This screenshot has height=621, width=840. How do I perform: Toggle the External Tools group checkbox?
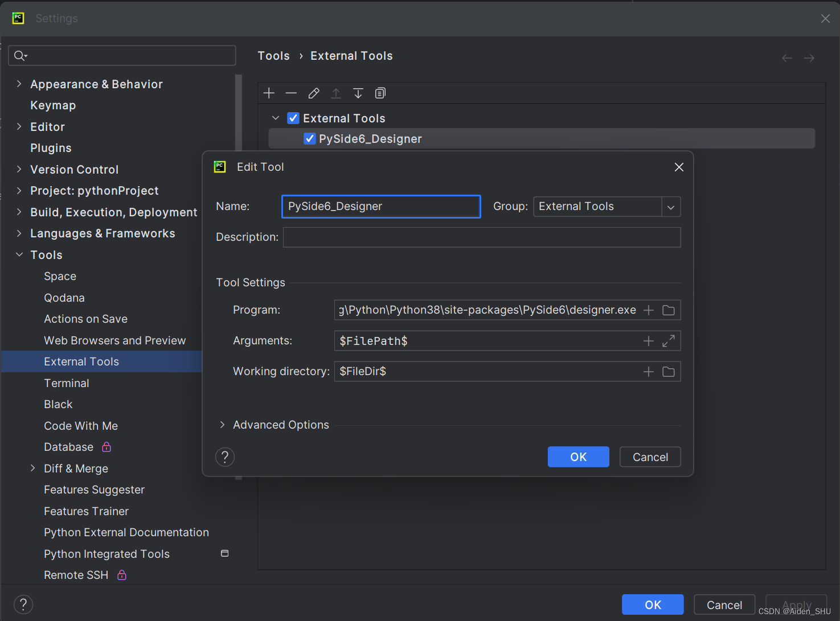click(293, 118)
